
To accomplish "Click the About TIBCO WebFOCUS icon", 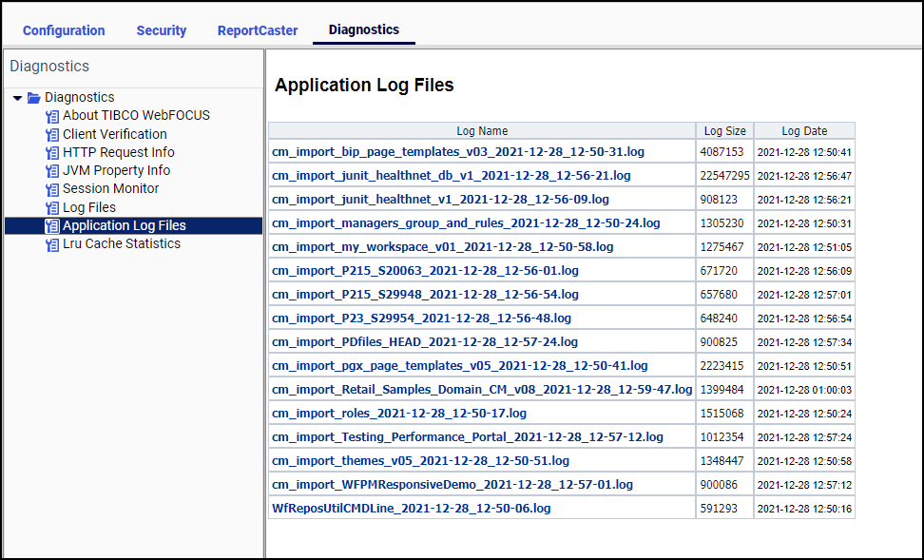I will 53,115.
